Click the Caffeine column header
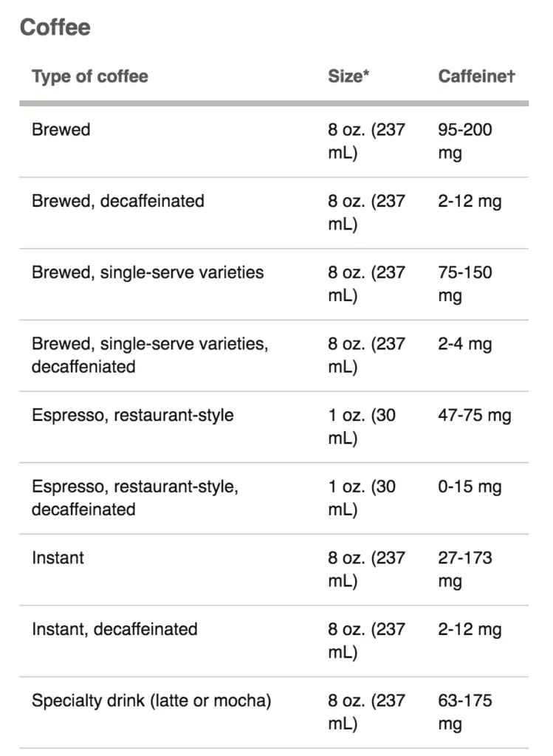The width and height of the screenshot is (553, 756). point(476,76)
